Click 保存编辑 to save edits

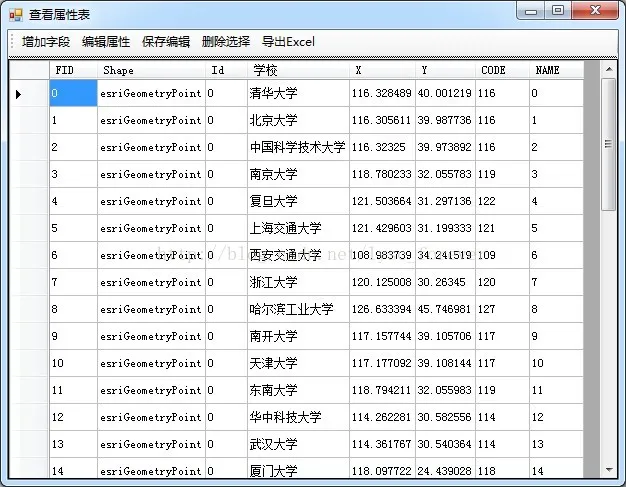point(166,42)
